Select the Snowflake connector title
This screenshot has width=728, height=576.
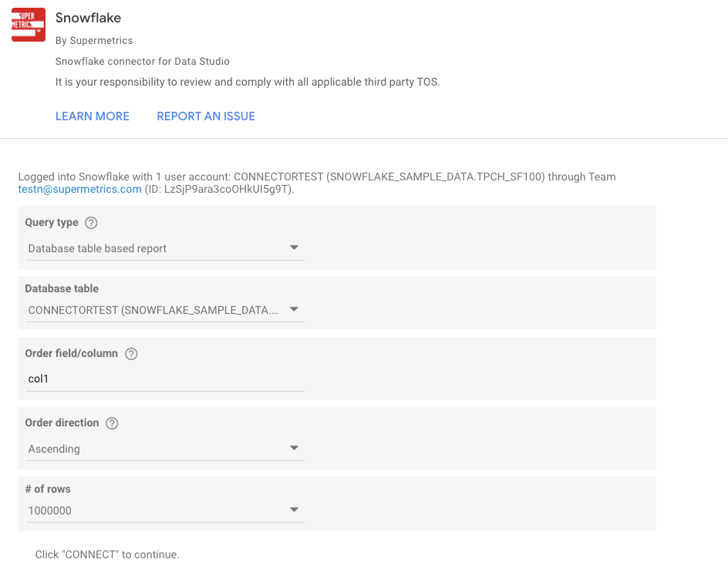[x=88, y=18]
